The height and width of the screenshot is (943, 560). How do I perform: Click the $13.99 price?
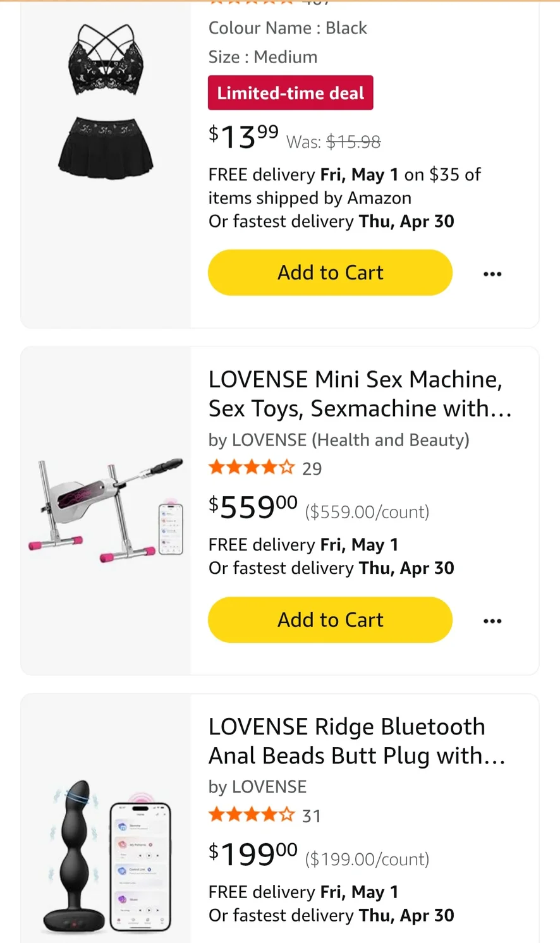[x=244, y=136]
